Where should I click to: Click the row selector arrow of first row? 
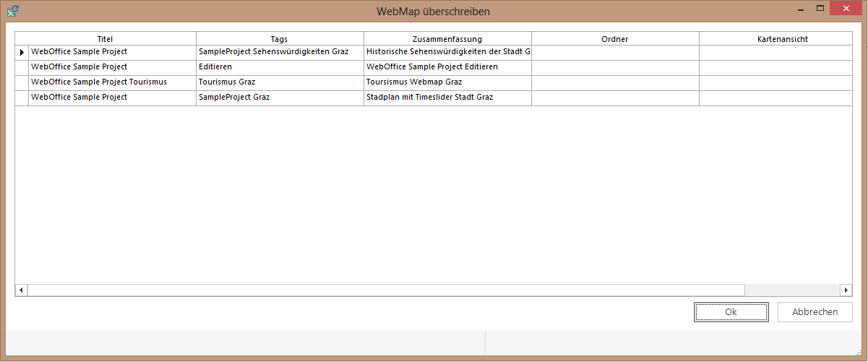pyautogui.click(x=22, y=53)
